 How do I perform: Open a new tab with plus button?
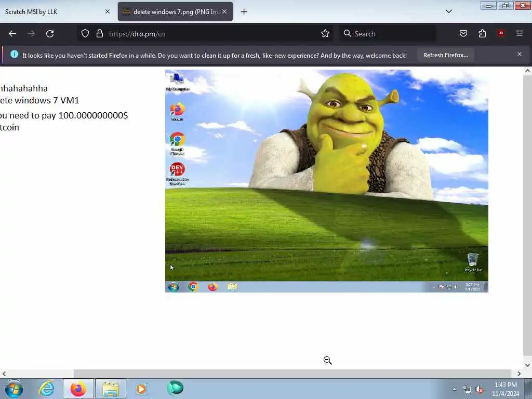point(244,12)
